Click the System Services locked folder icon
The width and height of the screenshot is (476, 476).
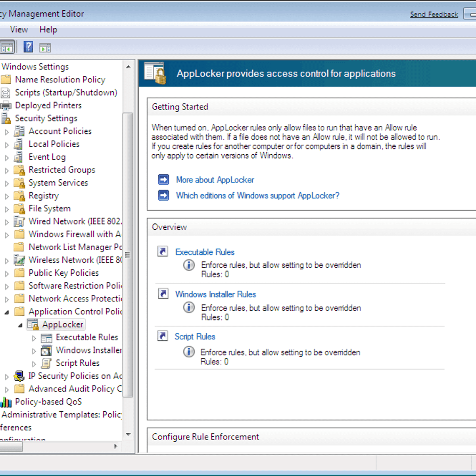[19, 183]
